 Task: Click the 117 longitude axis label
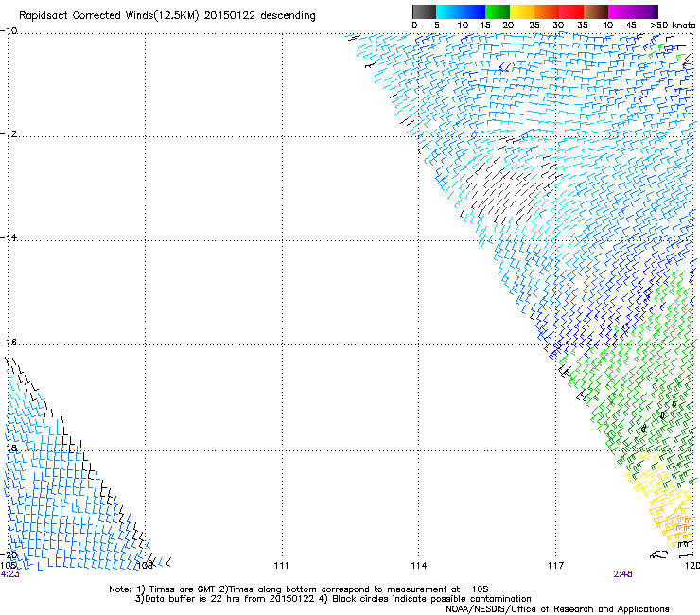pyautogui.click(x=556, y=566)
